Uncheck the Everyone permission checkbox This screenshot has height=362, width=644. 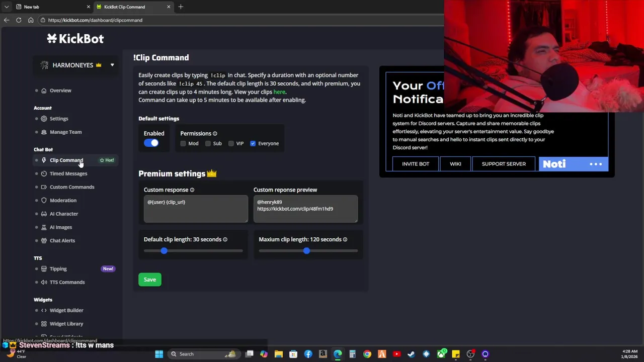253,144
